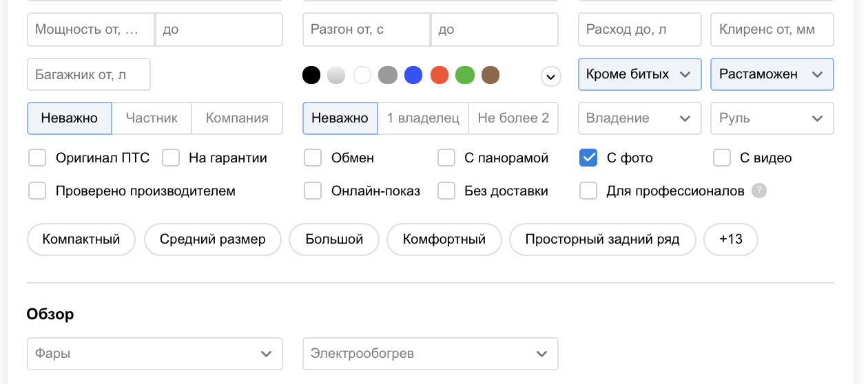
Task: Pick the green color swatch
Action: pos(465,75)
